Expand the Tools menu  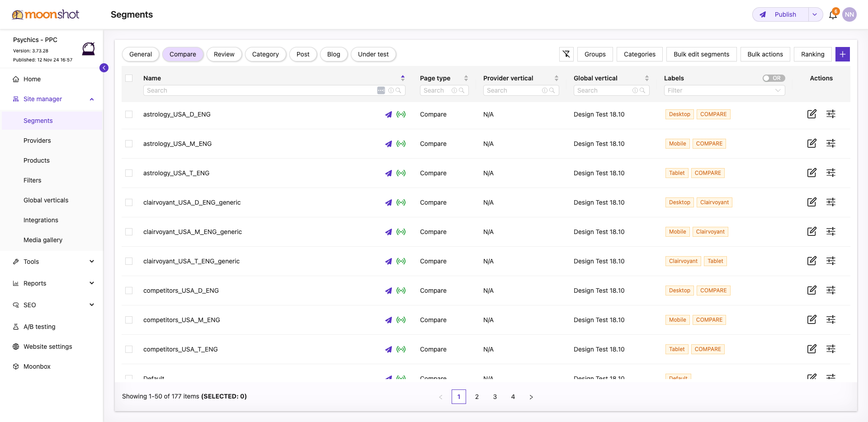pos(92,262)
